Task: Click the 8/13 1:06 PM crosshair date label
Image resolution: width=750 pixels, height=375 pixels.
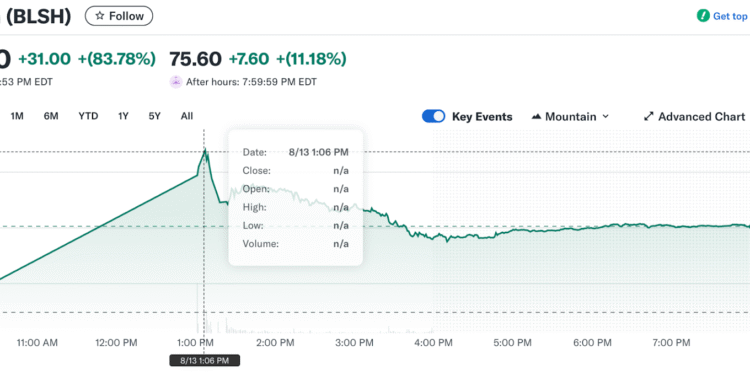Action: click(x=205, y=360)
